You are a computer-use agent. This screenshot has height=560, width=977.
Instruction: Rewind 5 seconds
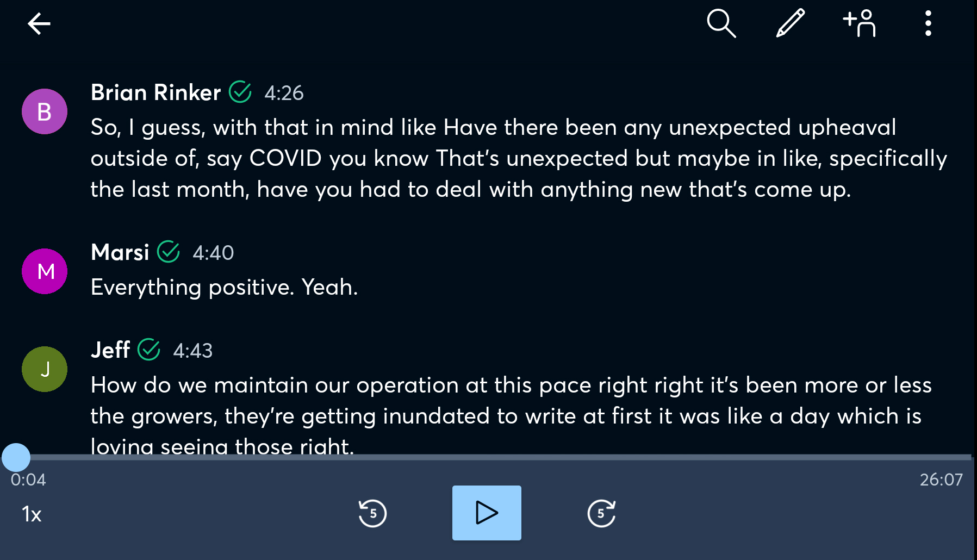(x=372, y=513)
